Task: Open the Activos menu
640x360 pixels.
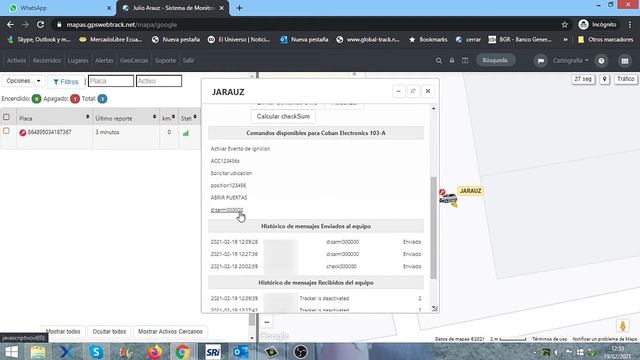Action: click(16, 60)
